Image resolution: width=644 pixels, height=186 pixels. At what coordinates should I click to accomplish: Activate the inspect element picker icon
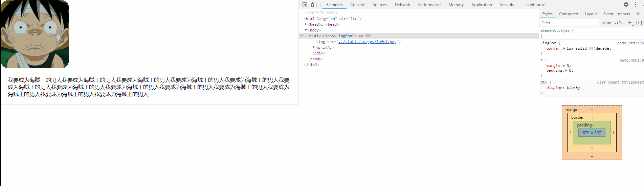coord(305,4)
